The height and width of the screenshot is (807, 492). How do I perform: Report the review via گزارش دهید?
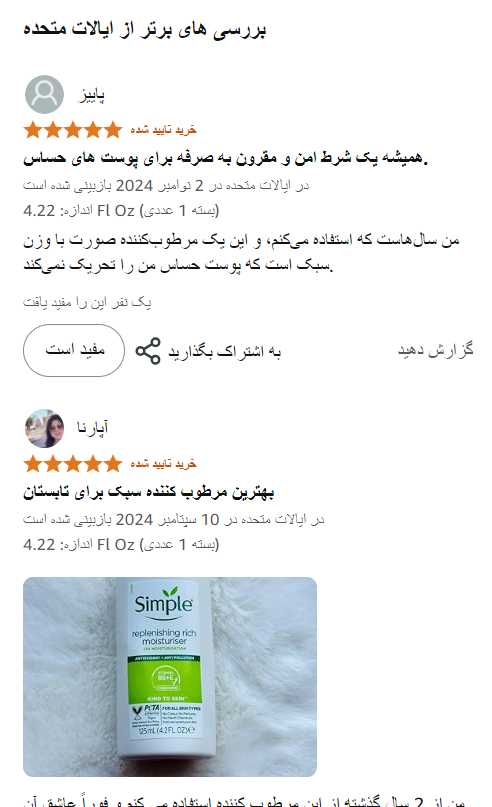[435, 349]
